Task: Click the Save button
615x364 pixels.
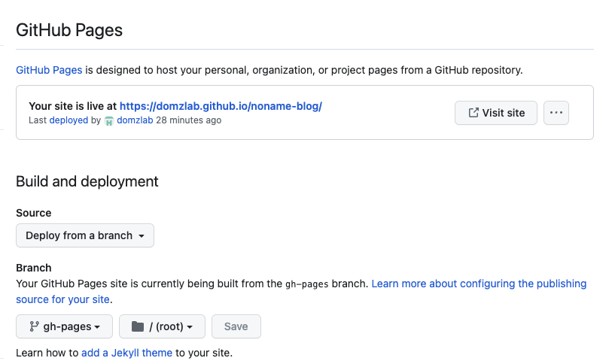Action: point(236,326)
